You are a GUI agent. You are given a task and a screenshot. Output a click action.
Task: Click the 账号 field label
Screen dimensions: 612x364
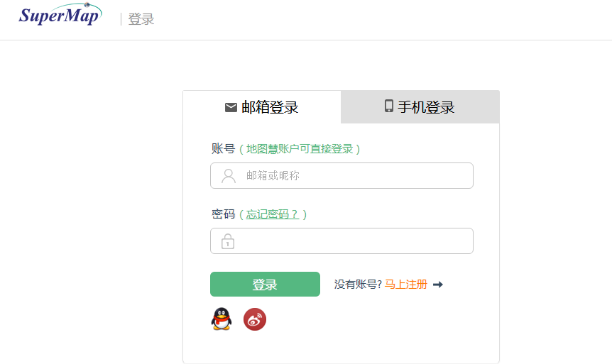pos(223,148)
